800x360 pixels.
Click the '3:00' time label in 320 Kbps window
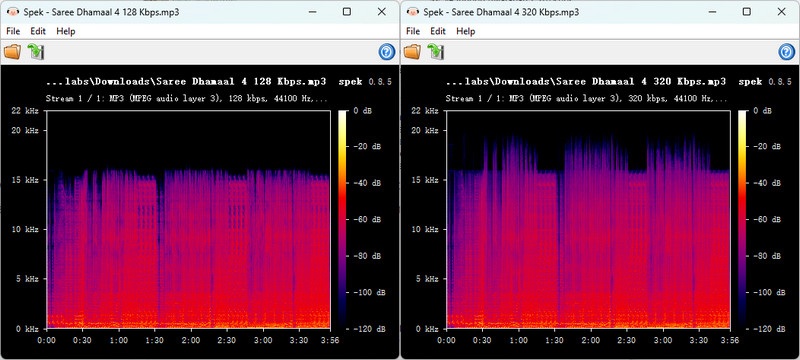[663, 340]
